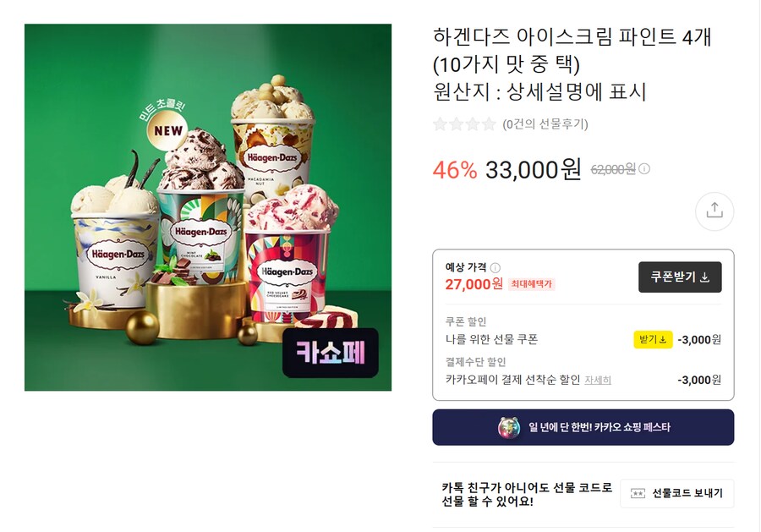Viewport: 761px width, 532px height.
Task: Click product title 하겐다즈 아이스크림 파인트 4개
Action: click(572, 37)
